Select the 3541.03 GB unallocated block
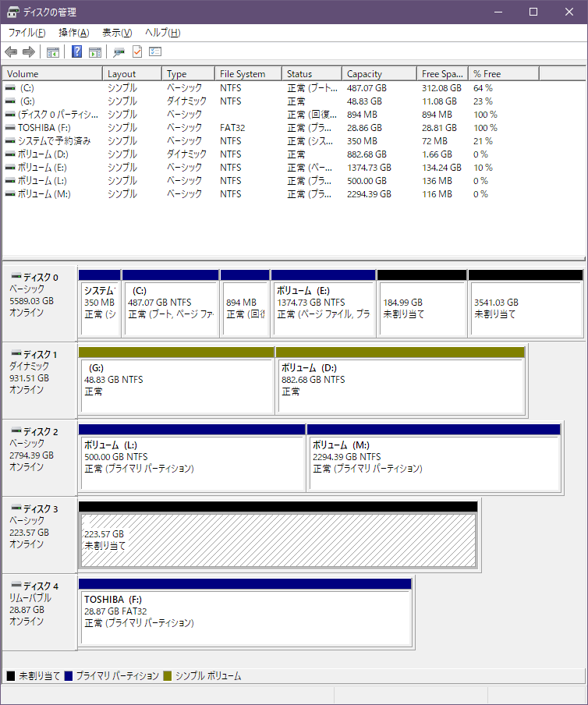Viewport: 588px width, 705px height. (526, 303)
